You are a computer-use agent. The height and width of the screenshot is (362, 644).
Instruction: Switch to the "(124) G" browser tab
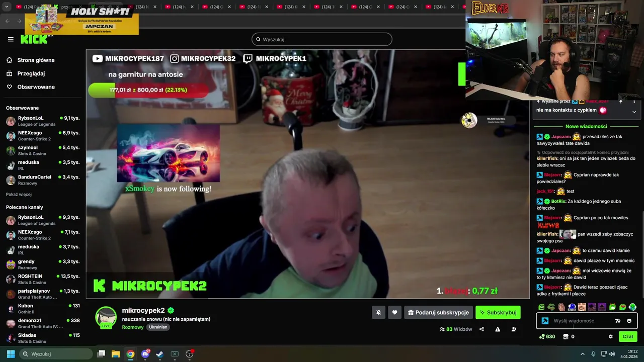coord(217,7)
